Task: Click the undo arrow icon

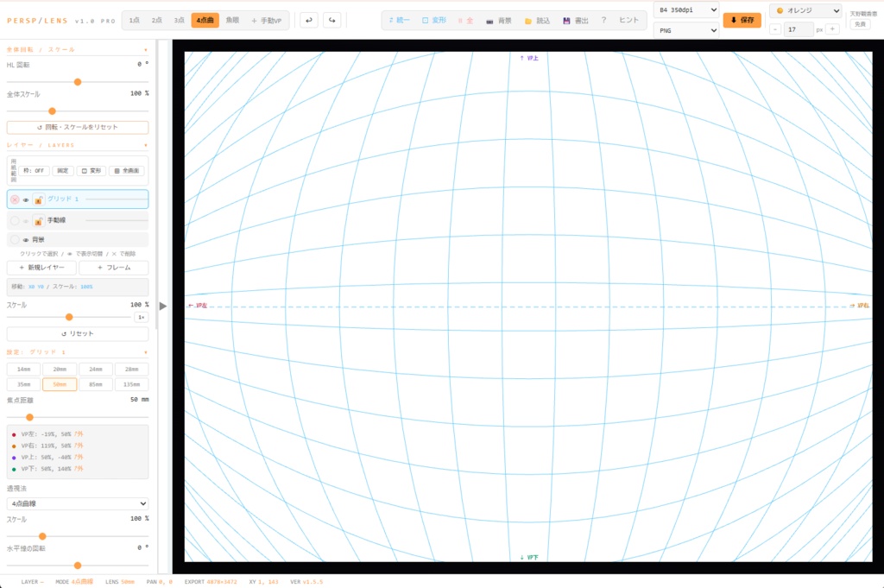Action: coord(309,21)
